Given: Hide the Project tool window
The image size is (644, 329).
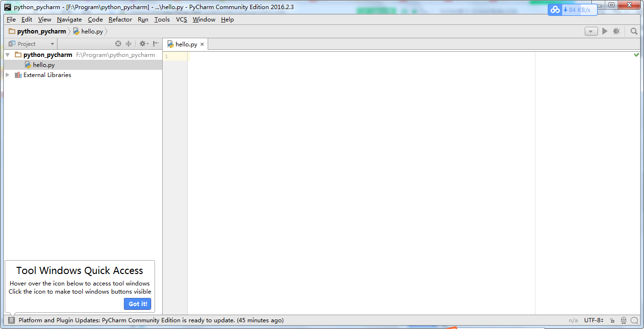Looking at the screenshot, I should pos(155,44).
